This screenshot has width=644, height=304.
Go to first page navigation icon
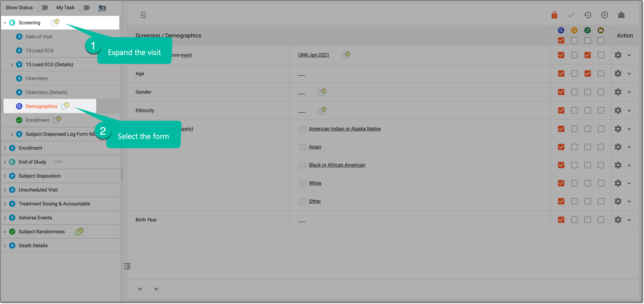[x=140, y=289]
